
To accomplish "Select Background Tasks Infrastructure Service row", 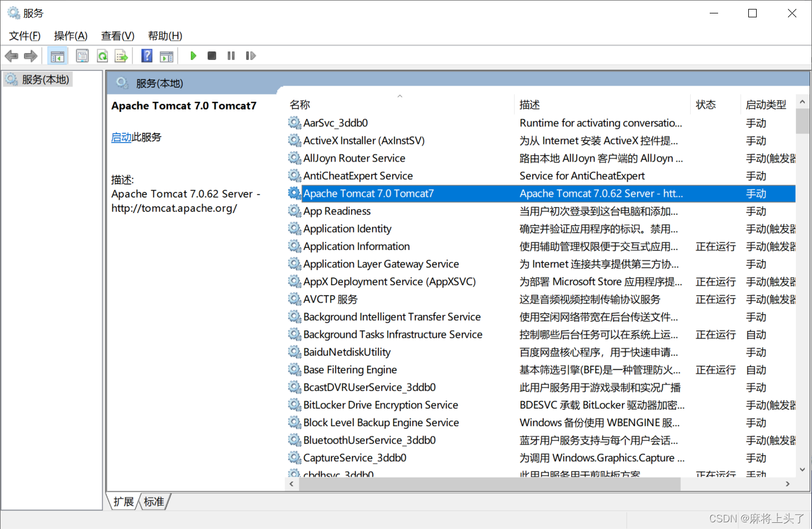I will 541,334.
